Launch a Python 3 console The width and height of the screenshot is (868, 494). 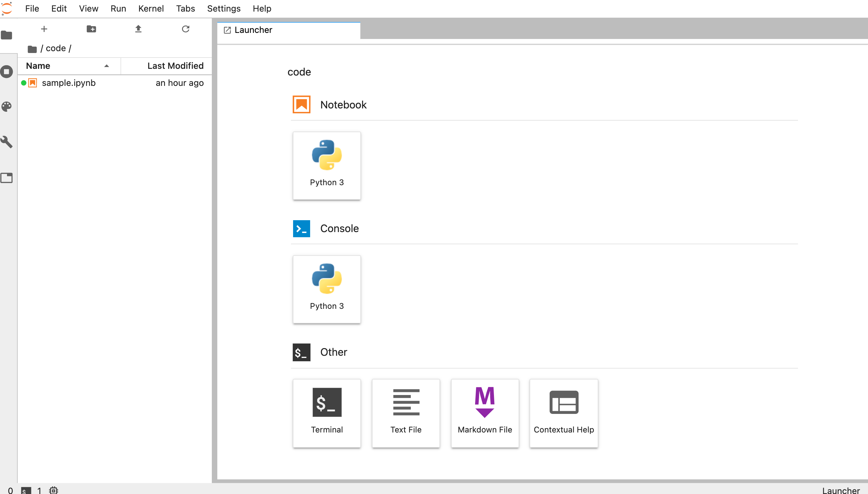pos(327,289)
